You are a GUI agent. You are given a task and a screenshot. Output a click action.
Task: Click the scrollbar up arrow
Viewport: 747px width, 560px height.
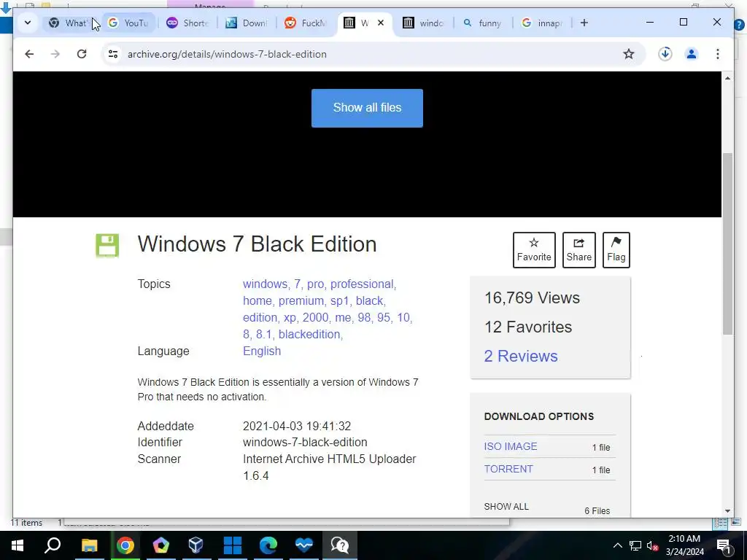(727, 77)
